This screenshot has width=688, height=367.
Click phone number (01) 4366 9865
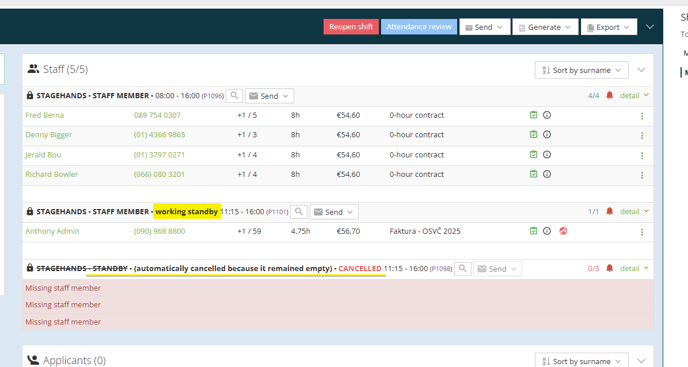click(159, 135)
